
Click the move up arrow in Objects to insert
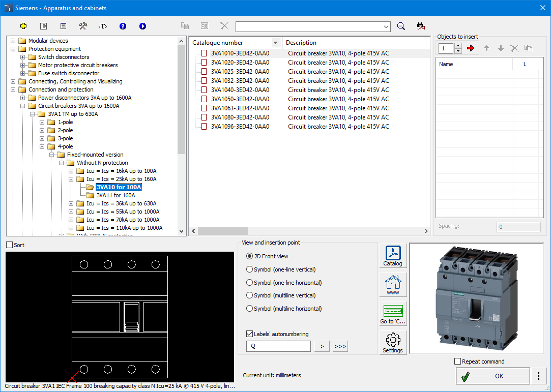(x=486, y=48)
